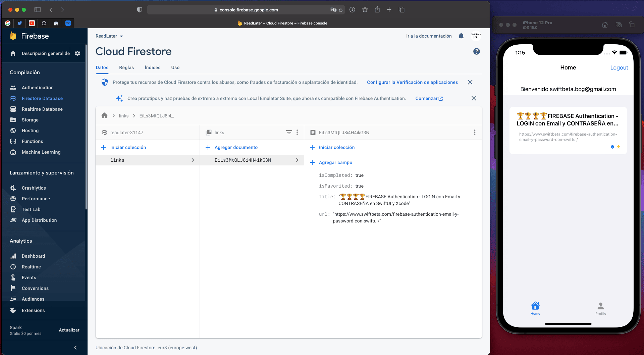Open Hosting section in sidebar

point(30,131)
